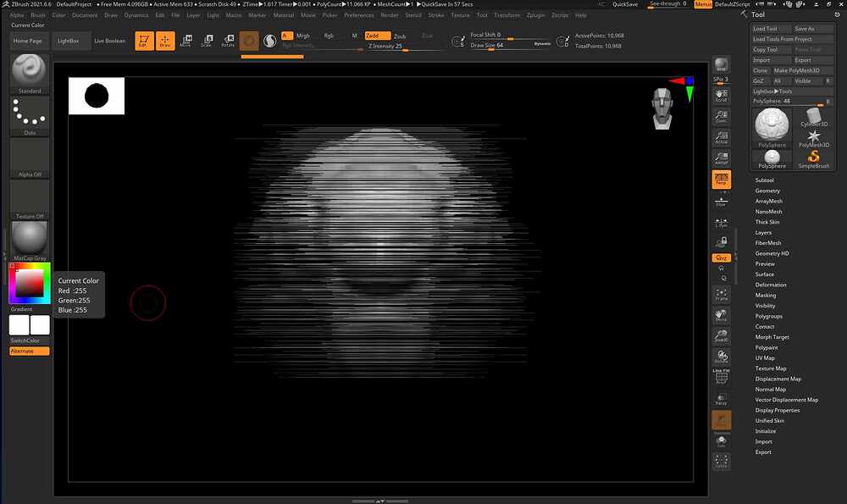Click the Solo mode icon
The width and height of the screenshot is (847, 504).
[x=721, y=442]
